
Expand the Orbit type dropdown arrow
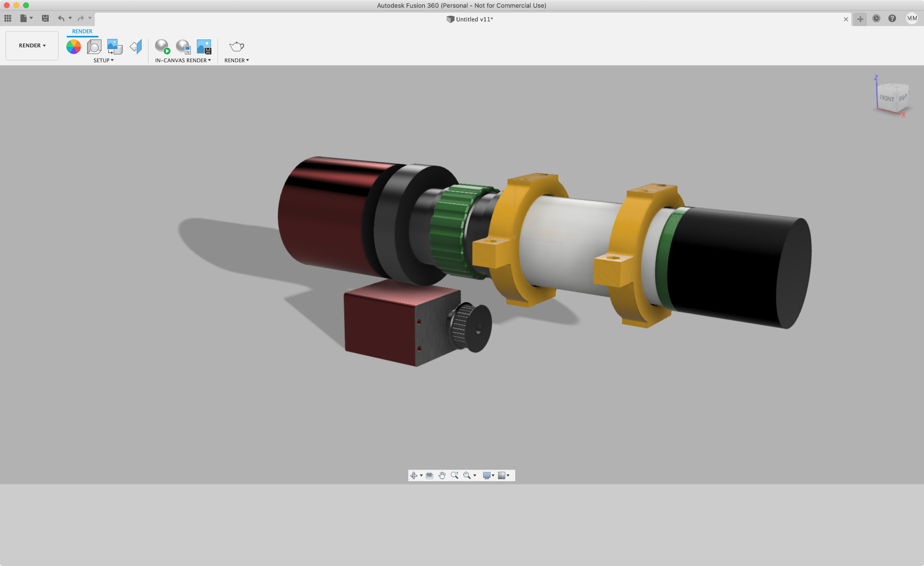pos(421,476)
